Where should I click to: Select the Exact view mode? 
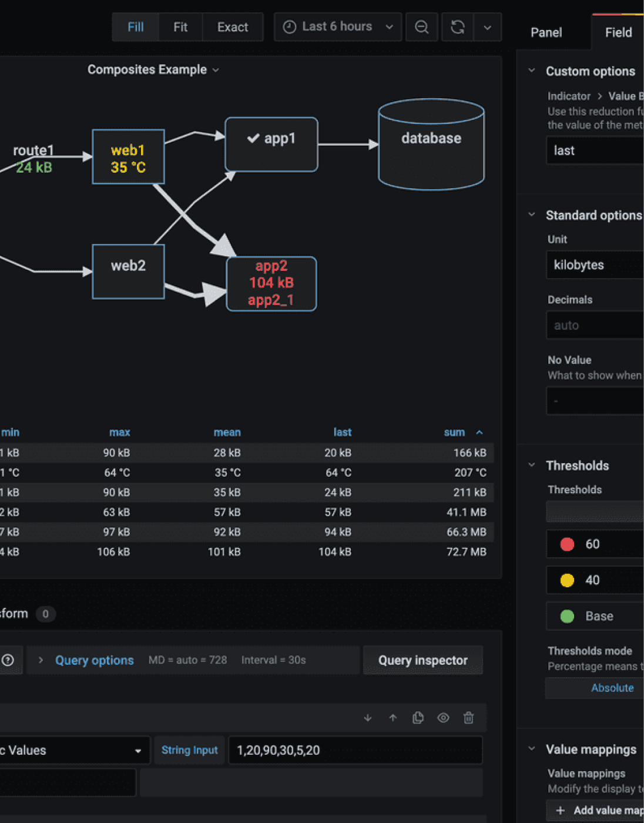coord(232,27)
